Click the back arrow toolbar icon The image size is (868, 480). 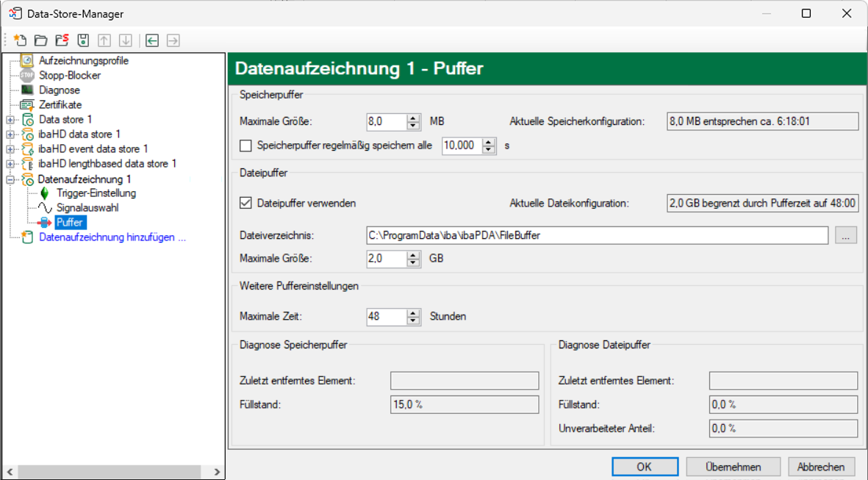tap(152, 40)
